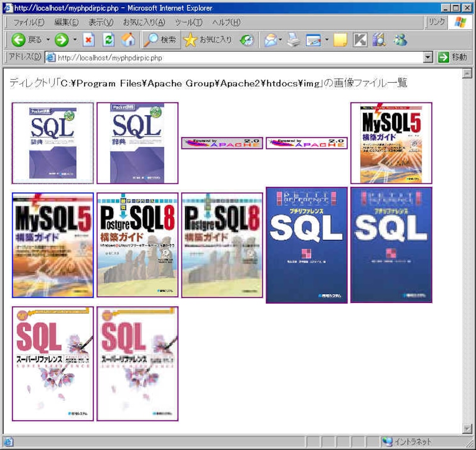Click the Mail envelope icon
This screenshot has height=450, width=476.
[x=270, y=40]
